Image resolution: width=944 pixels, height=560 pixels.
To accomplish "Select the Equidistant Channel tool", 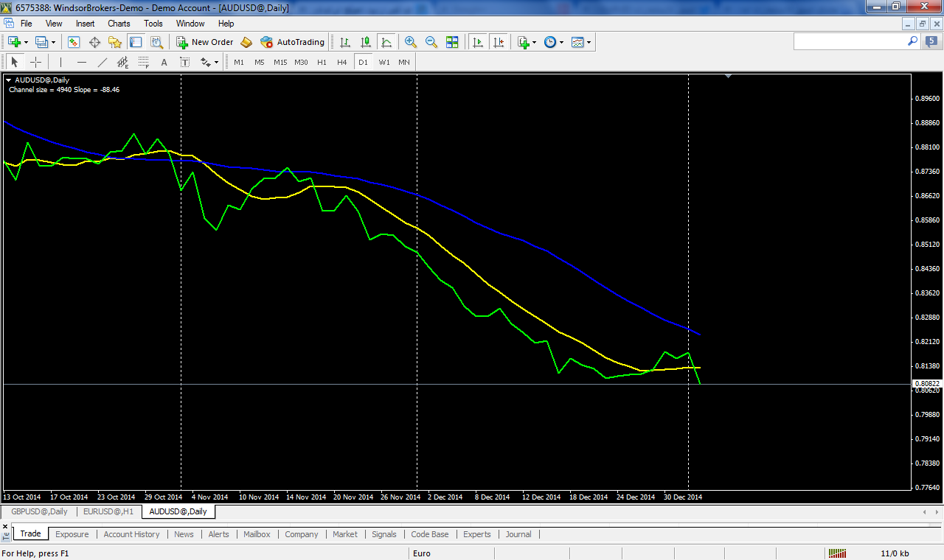I will click(122, 62).
